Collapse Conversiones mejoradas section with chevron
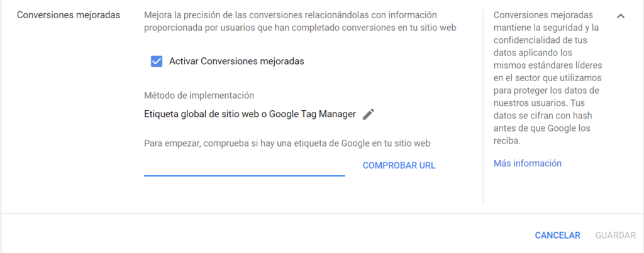 pyautogui.click(x=621, y=16)
